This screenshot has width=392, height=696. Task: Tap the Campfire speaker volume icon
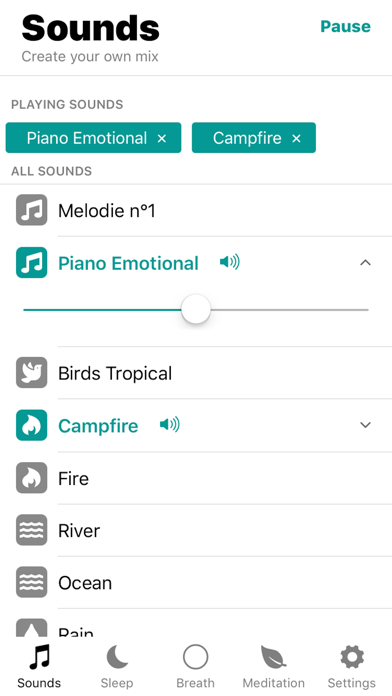(170, 425)
